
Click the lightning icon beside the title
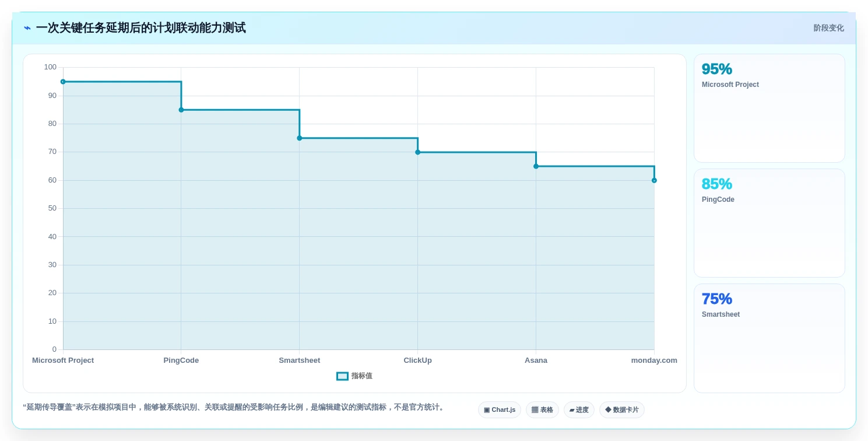click(x=27, y=28)
